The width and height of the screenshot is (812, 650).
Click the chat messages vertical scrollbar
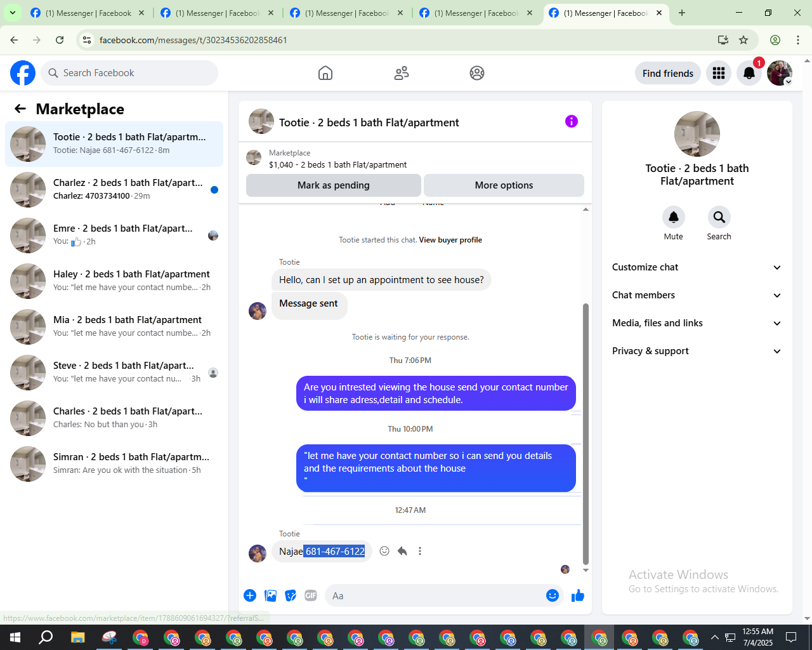click(586, 434)
